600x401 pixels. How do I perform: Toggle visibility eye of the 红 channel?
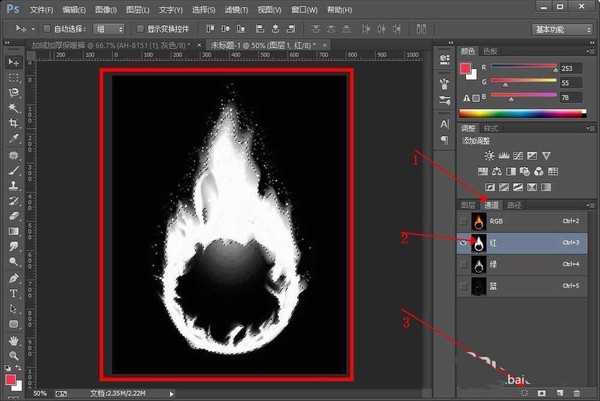(x=464, y=242)
